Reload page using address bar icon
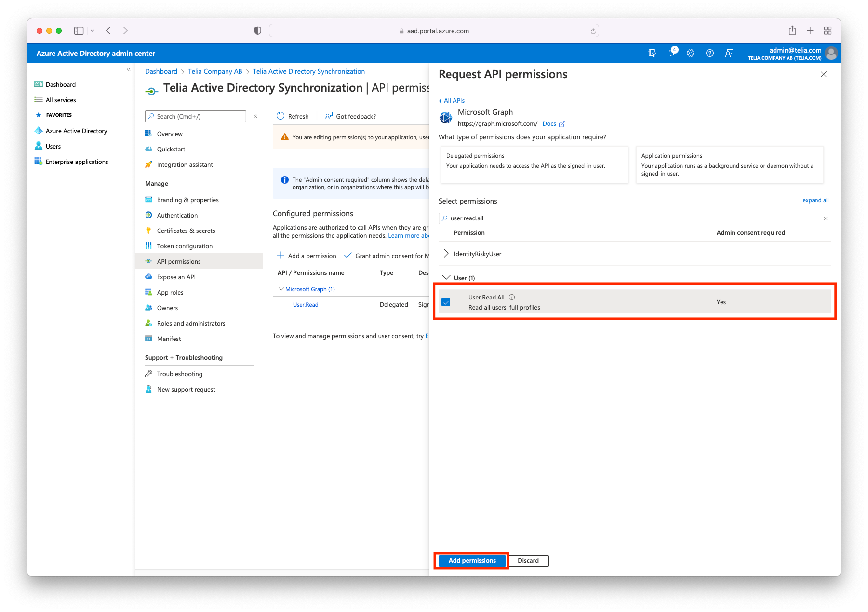Image resolution: width=868 pixels, height=612 pixels. (x=593, y=31)
